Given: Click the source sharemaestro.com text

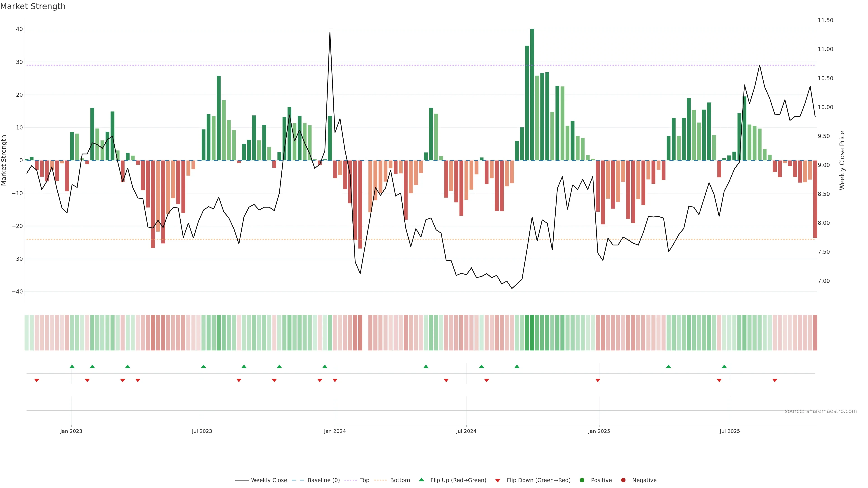Looking at the screenshot, I should click(821, 411).
